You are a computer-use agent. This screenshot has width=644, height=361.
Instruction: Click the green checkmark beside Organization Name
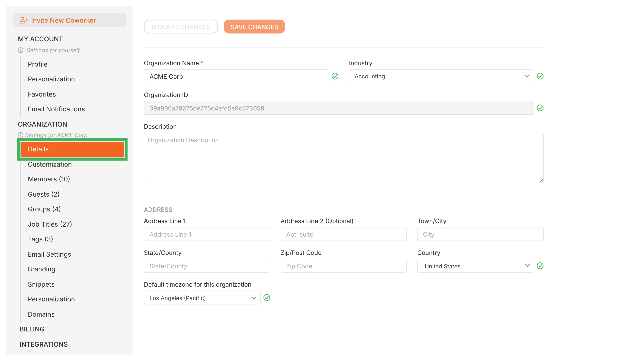[x=335, y=76]
